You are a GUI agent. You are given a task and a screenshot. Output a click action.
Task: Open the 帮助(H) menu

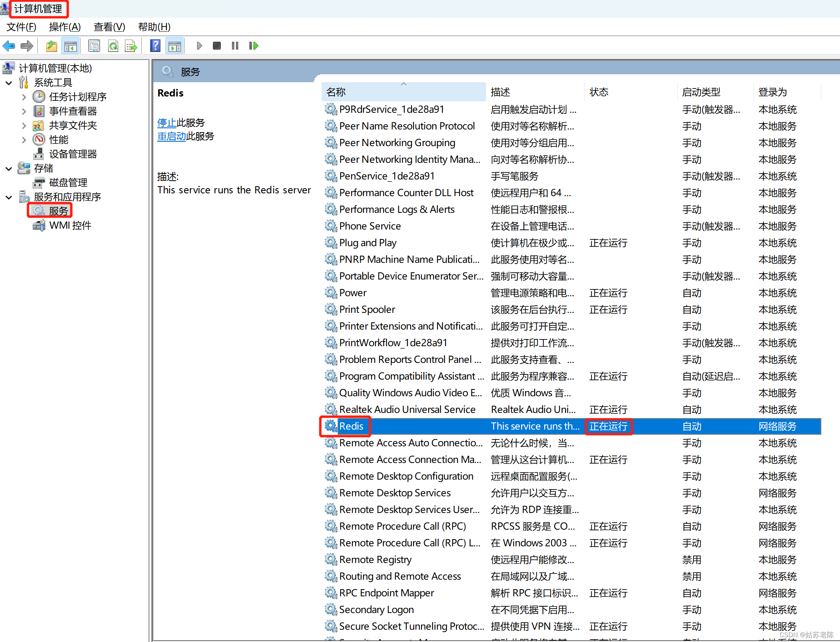(154, 27)
